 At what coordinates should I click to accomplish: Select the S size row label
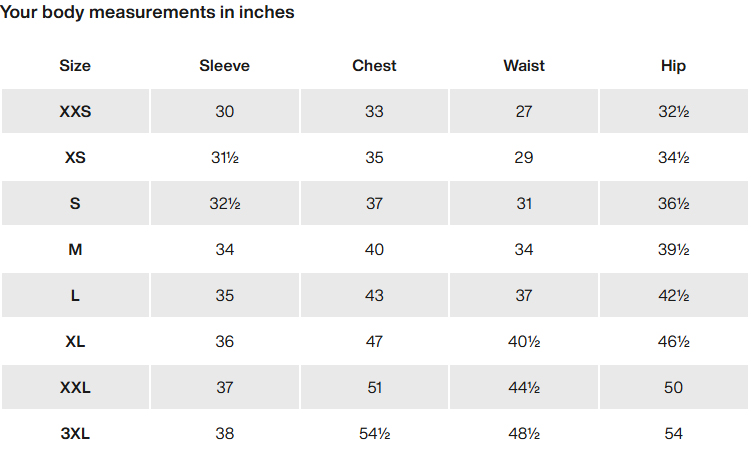(75, 204)
